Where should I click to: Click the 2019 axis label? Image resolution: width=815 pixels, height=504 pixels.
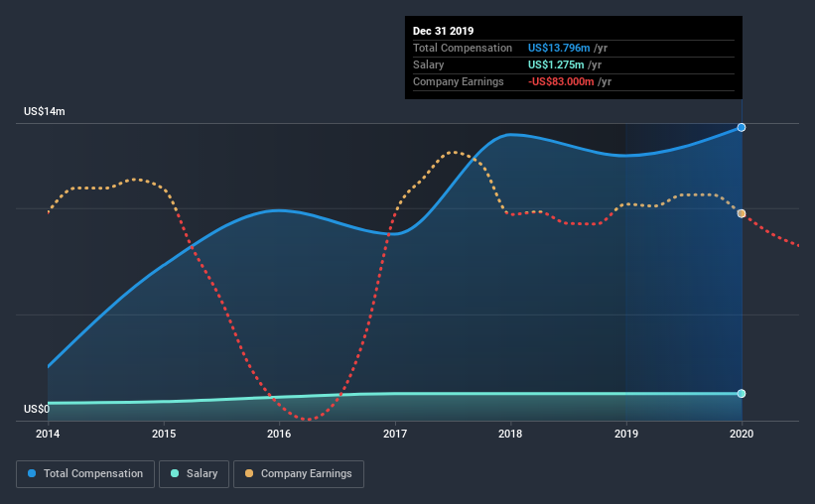pos(626,434)
